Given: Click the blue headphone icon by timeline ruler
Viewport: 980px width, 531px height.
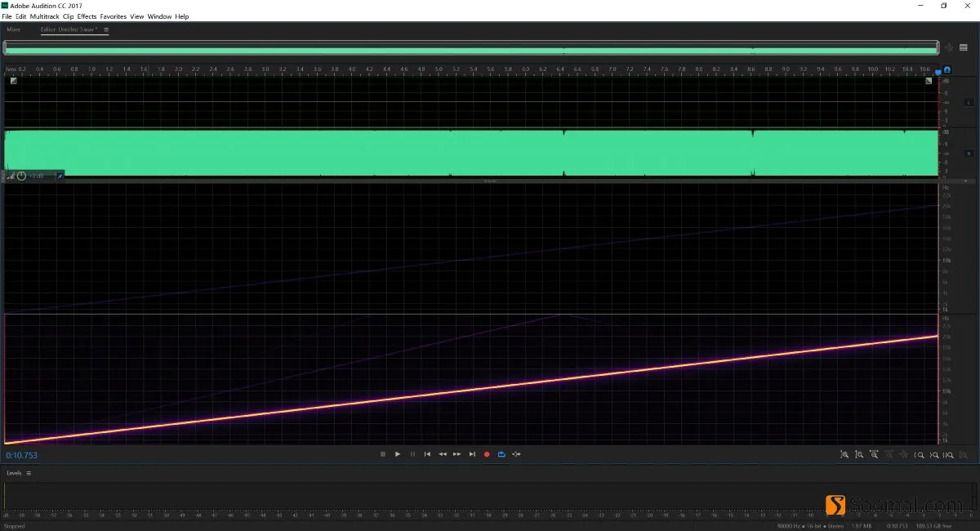Looking at the screenshot, I should pyautogui.click(x=947, y=69).
